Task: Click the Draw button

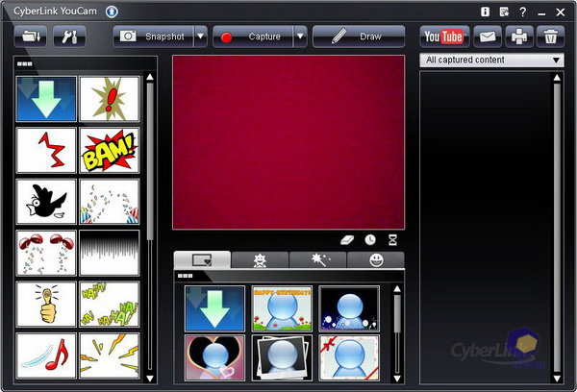Action: [x=359, y=37]
